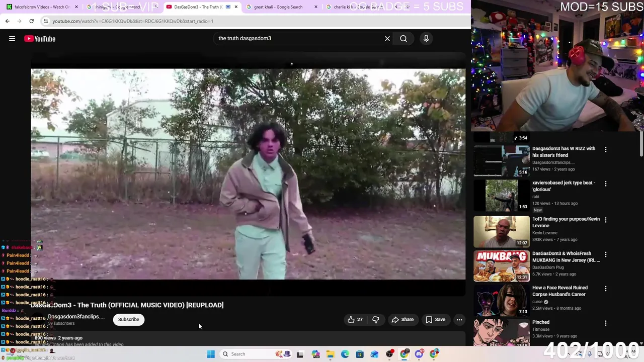Go to the YouTube home logo
Screen dimensions: 644x362
pos(40,39)
